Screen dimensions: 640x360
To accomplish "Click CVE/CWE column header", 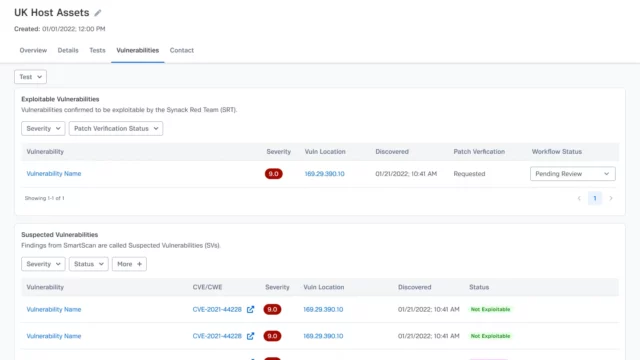I will (x=207, y=287).
